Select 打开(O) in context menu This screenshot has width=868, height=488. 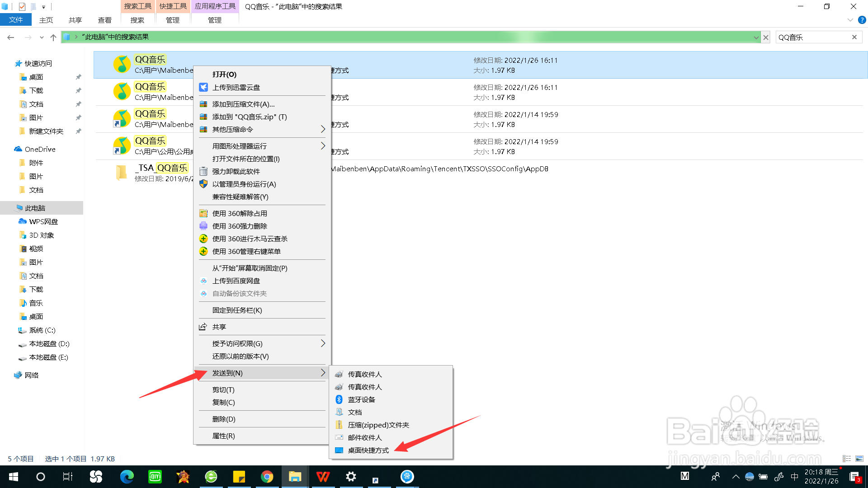point(262,74)
